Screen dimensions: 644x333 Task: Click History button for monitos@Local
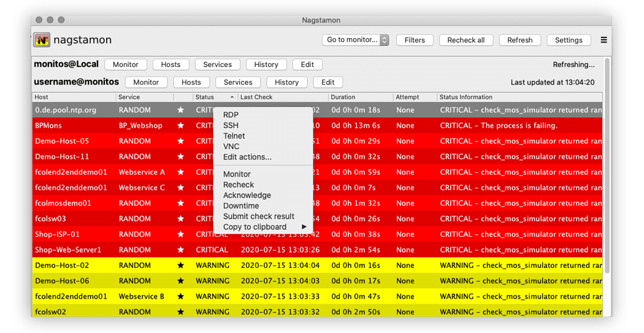point(266,64)
